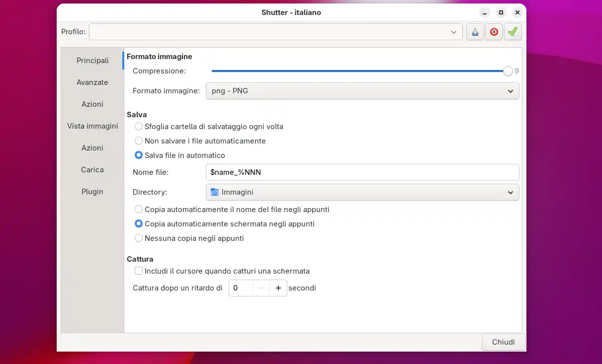Click the 'Profilo:' label
The height and width of the screenshot is (364, 602).
tap(74, 32)
